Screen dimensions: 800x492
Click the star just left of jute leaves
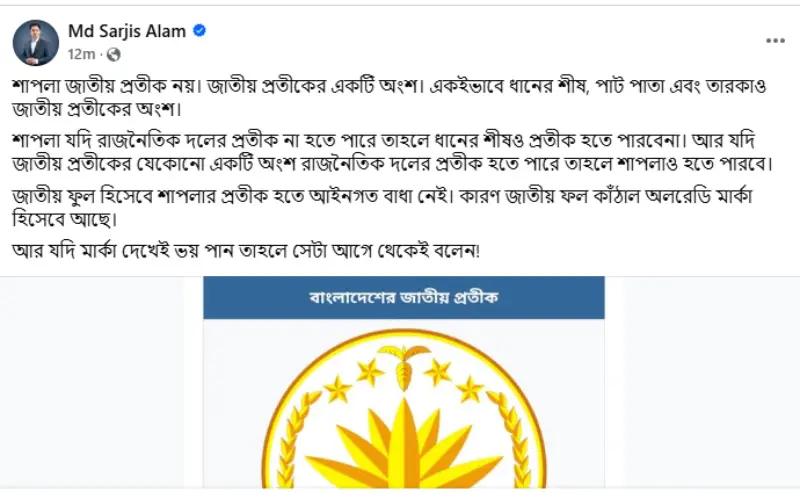coord(370,371)
